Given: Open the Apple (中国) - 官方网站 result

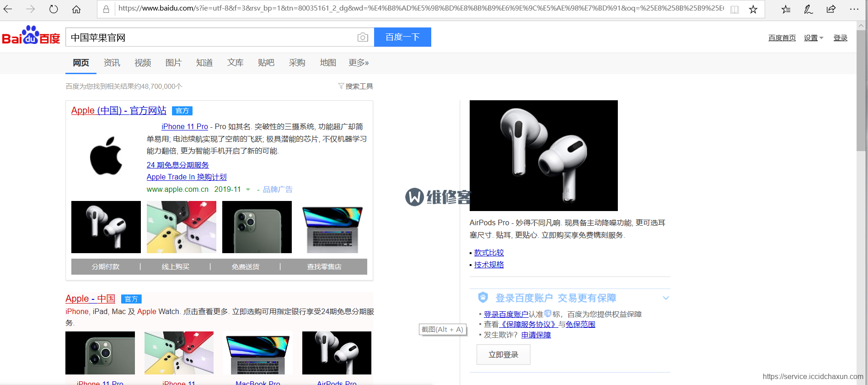Looking at the screenshot, I should [x=119, y=110].
